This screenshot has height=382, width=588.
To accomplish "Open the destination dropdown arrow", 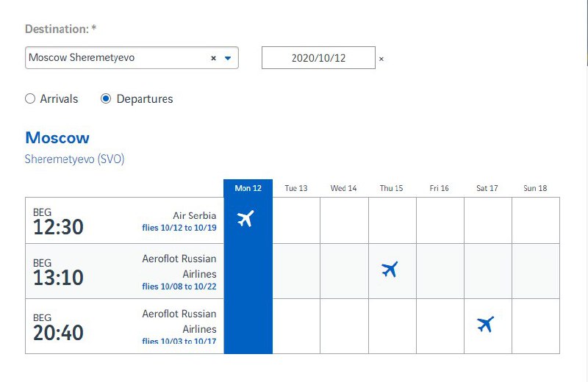I will coord(228,58).
